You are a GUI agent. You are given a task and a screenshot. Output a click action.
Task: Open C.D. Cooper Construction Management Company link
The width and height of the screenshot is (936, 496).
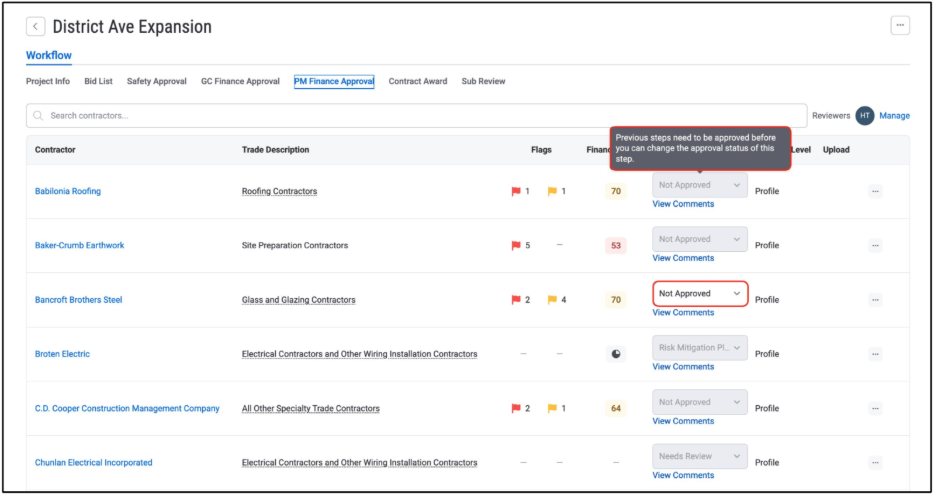coord(127,408)
